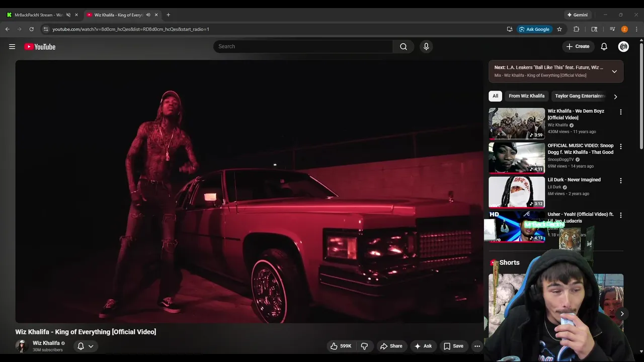This screenshot has width=644, height=362.
Task: Dislike the video with thumbs down
Action: click(364, 346)
